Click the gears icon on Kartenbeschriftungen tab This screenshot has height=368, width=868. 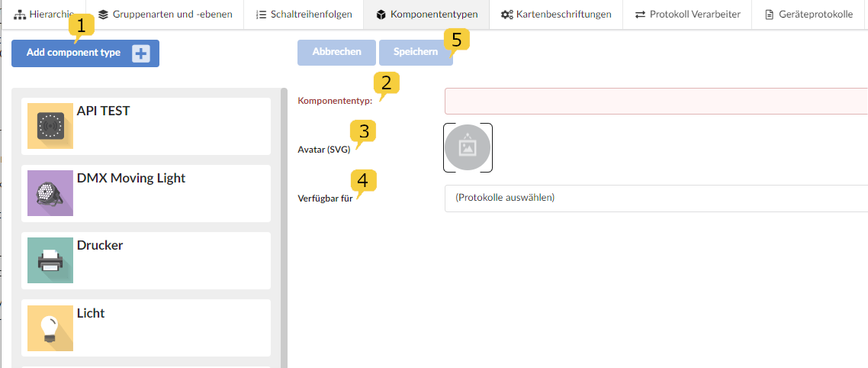(507, 15)
